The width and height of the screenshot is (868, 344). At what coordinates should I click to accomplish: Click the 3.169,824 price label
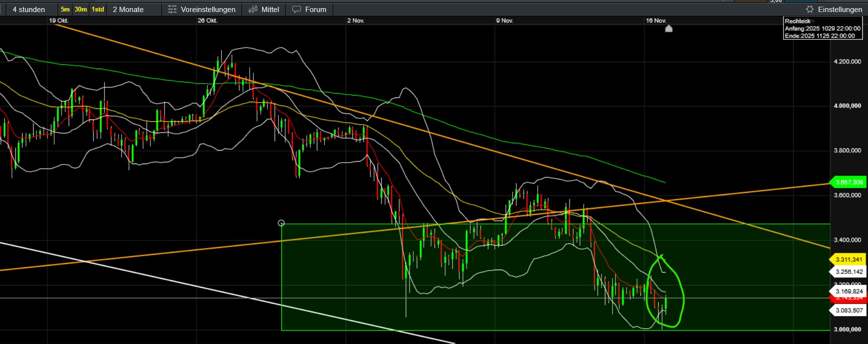click(x=848, y=291)
